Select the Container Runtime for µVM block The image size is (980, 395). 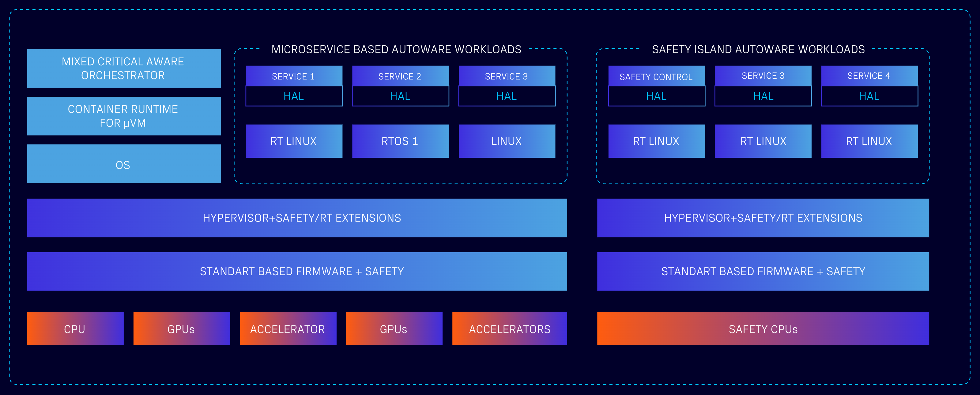click(124, 116)
